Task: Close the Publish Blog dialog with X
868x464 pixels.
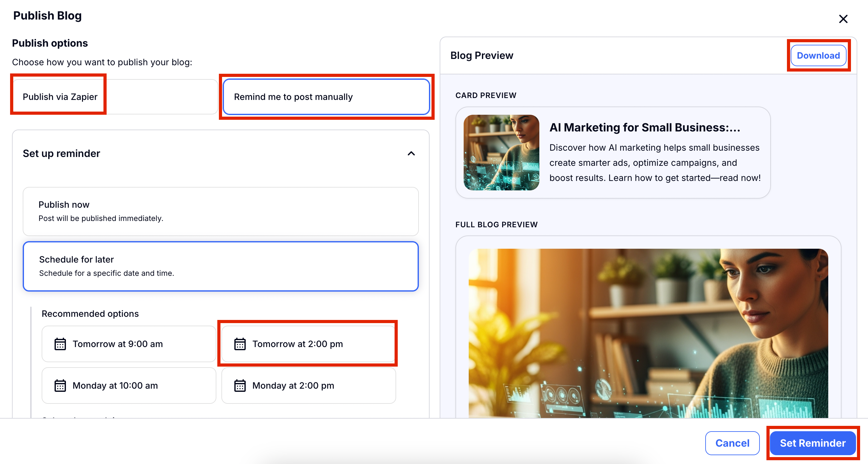Action: point(843,19)
